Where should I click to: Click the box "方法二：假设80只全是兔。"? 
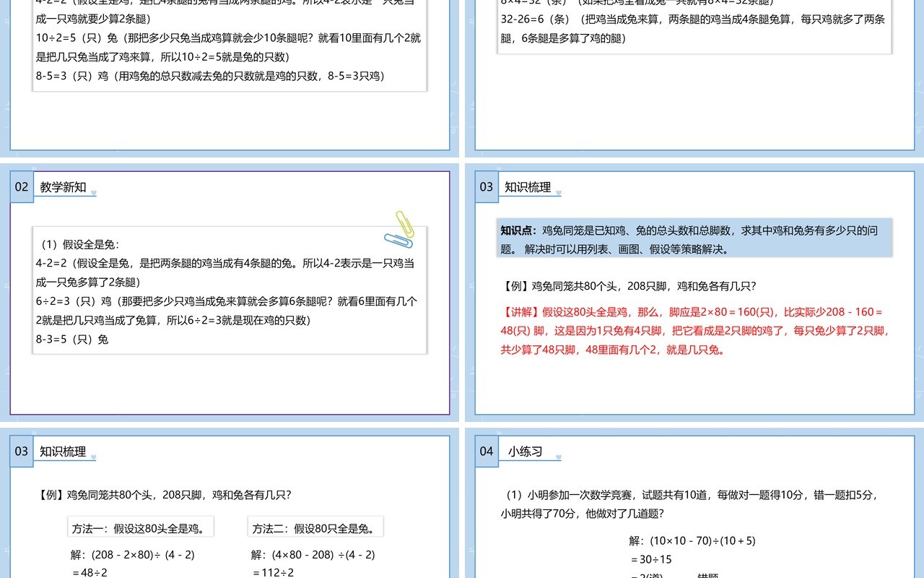(315, 528)
